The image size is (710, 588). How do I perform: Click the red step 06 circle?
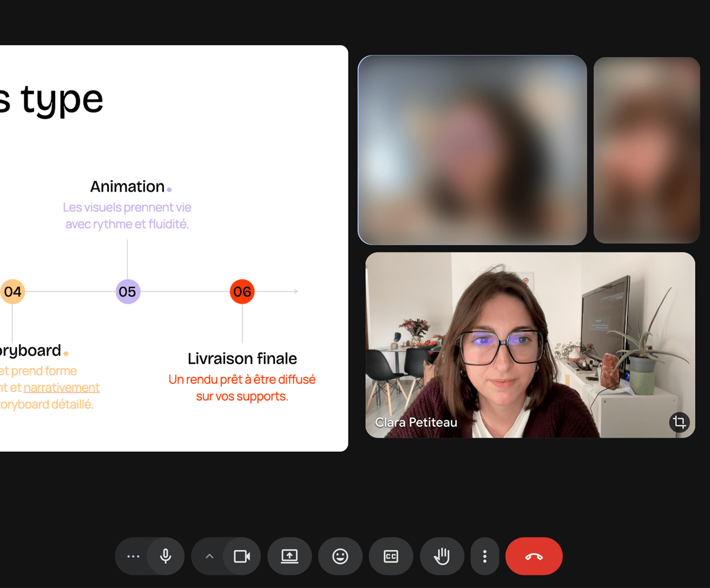point(242,292)
